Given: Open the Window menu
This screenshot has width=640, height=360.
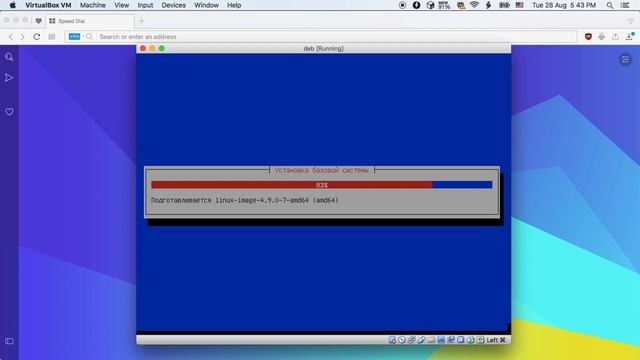Looking at the screenshot, I should (x=206, y=5).
